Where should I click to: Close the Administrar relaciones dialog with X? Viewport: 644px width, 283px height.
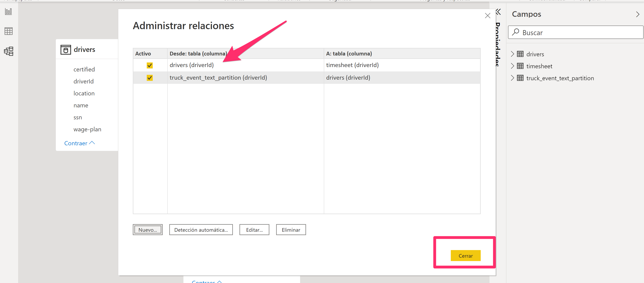pos(487,16)
